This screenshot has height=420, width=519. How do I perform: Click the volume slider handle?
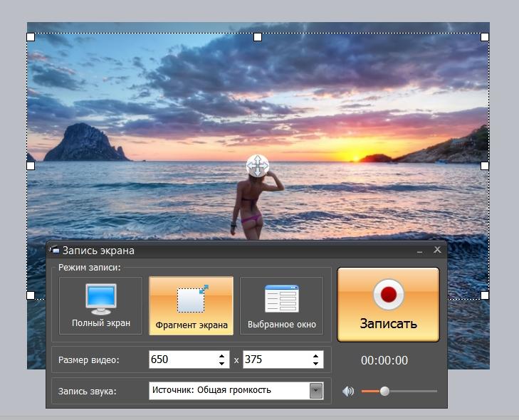(384, 392)
